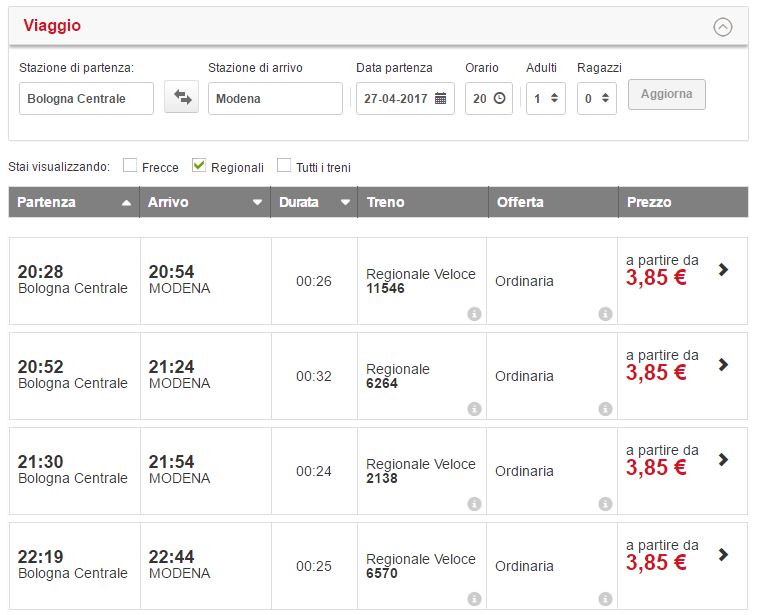Collapse the Viaggio panel
Viewport: 757px width, 615px height.
point(723,27)
